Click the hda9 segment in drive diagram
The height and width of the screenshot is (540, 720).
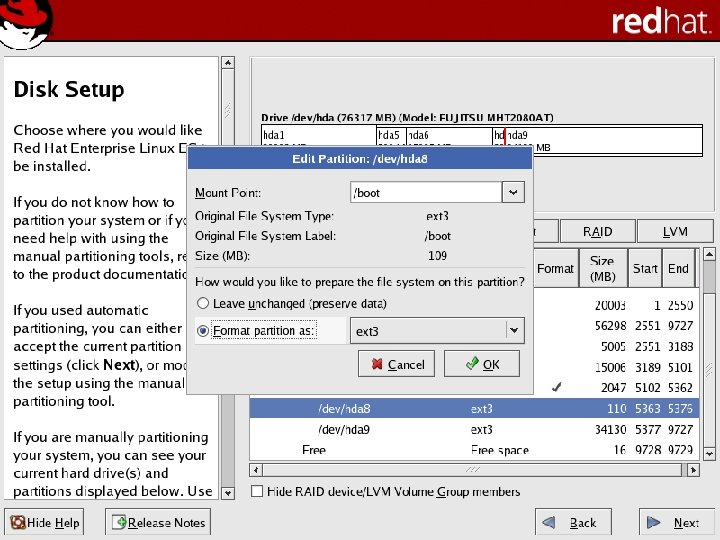pos(604,140)
